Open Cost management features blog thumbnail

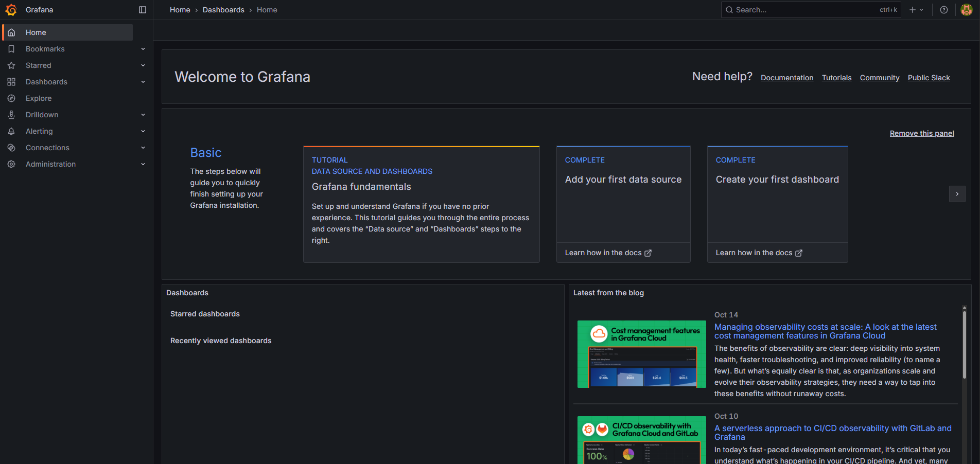(x=642, y=354)
